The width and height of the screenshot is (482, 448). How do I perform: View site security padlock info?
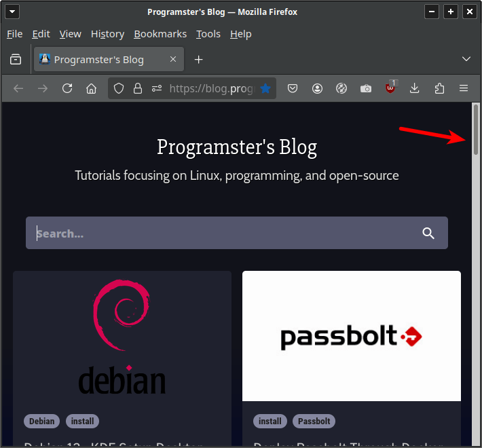coord(138,88)
